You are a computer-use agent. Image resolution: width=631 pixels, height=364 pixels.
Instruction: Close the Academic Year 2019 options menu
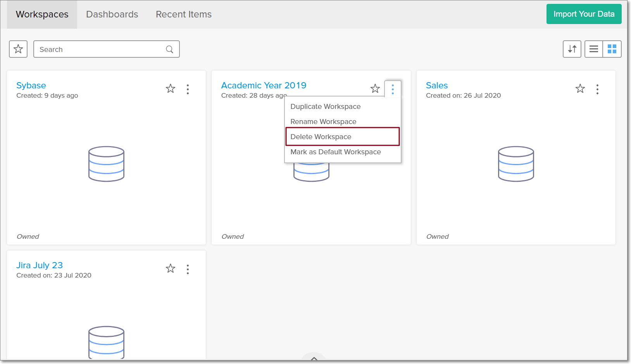pos(392,89)
